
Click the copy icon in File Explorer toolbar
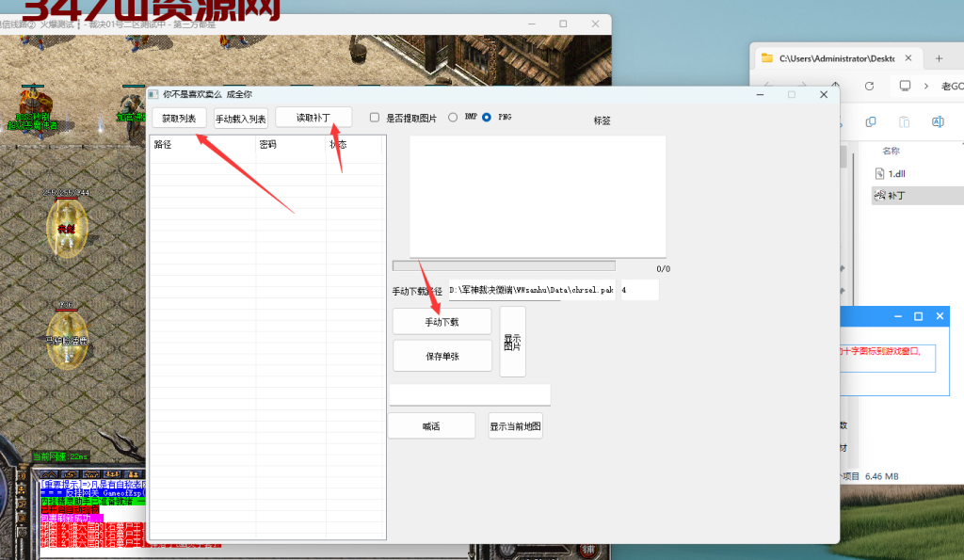[871, 121]
